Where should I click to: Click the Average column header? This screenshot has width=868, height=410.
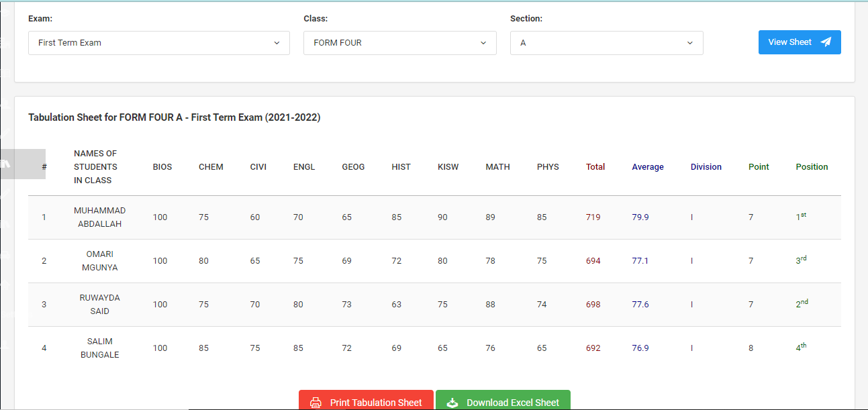coord(647,167)
